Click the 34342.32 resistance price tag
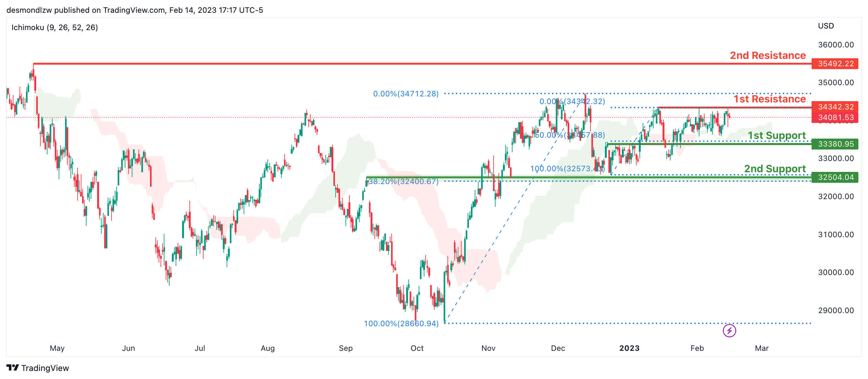Viewport: 868px width, 379px height. (x=835, y=107)
